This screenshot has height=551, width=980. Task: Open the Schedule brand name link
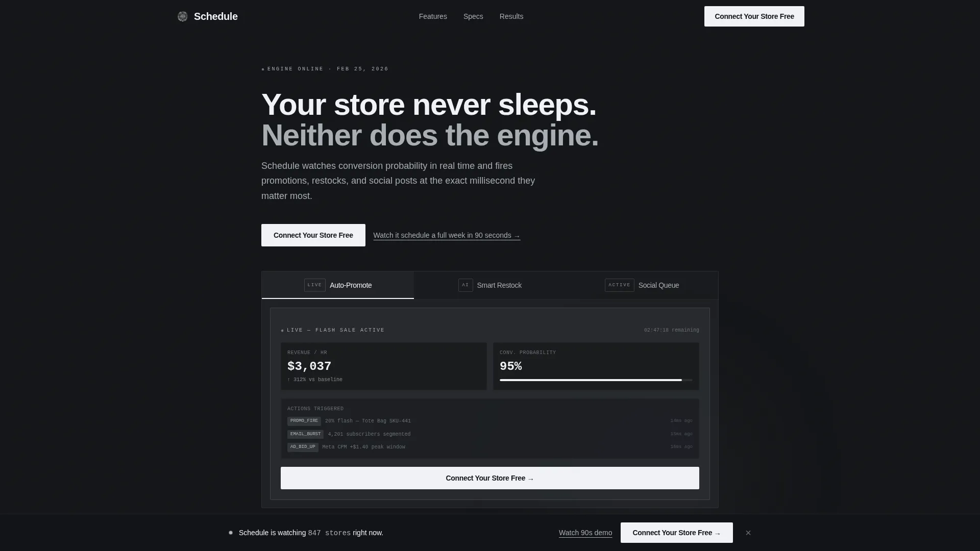point(215,16)
